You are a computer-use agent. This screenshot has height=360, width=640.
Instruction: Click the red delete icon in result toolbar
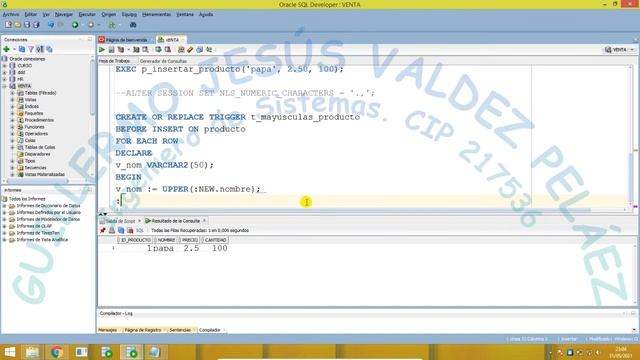130,231
